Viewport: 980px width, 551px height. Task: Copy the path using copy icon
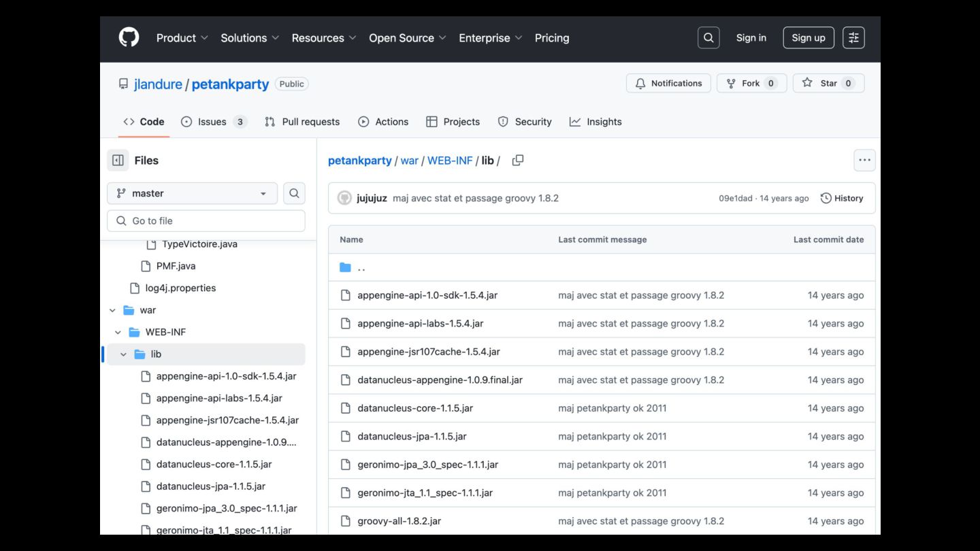518,161
